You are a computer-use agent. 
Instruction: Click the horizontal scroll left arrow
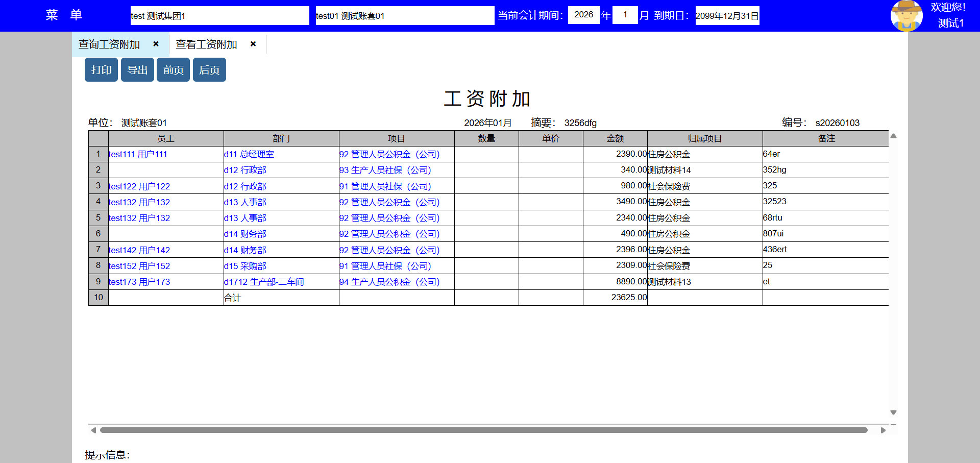[x=93, y=430]
